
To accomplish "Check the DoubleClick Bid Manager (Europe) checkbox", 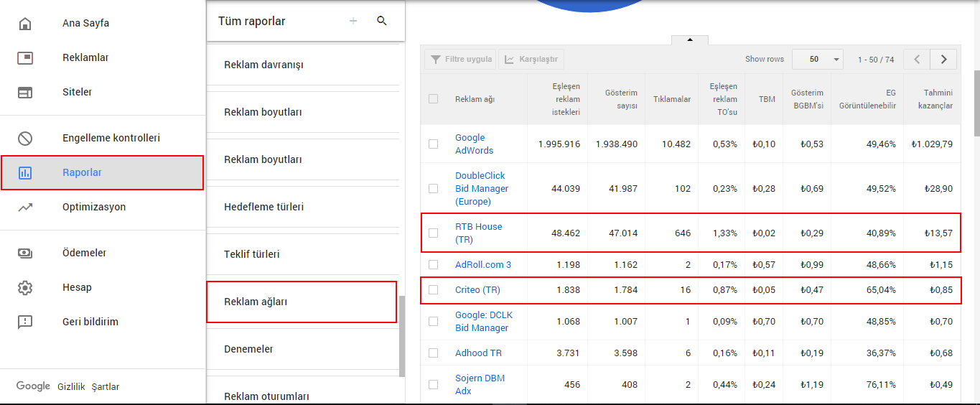I will [433, 188].
